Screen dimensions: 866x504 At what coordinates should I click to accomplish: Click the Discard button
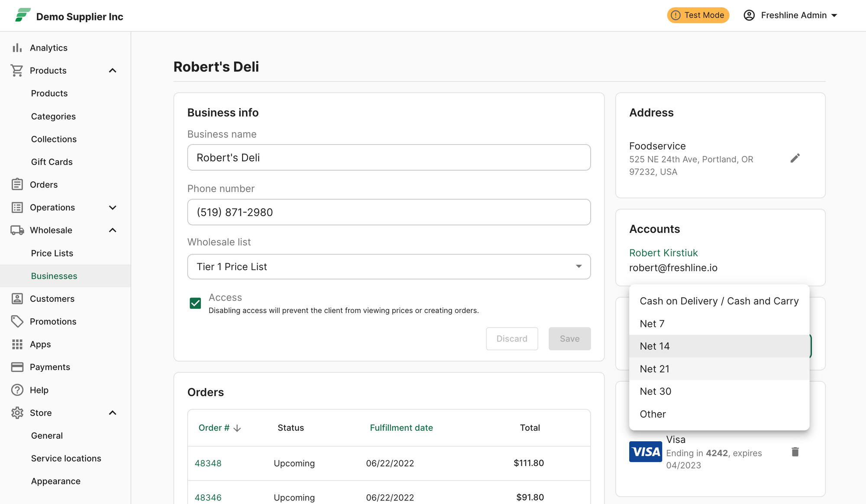click(x=512, y=339)
